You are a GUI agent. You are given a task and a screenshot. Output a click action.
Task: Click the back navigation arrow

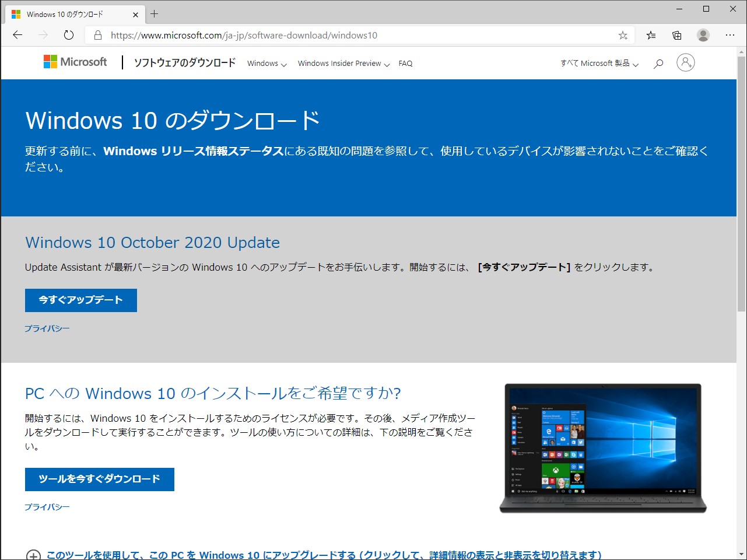tap(17, 35)
